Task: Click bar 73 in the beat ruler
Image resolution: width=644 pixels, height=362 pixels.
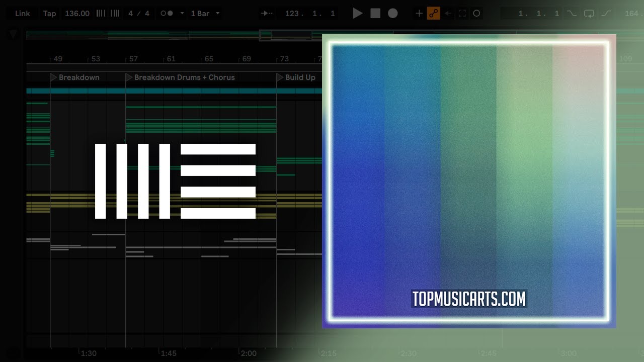Action: point(284,59)
